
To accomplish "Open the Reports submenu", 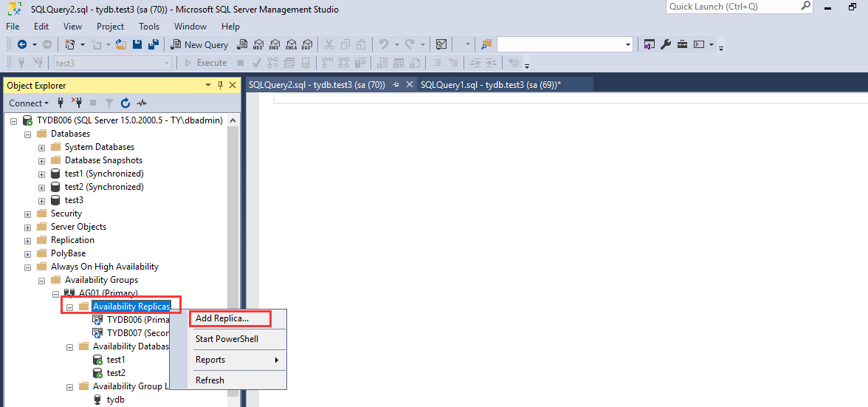I will pyautogui.click(x=229, y=360).
